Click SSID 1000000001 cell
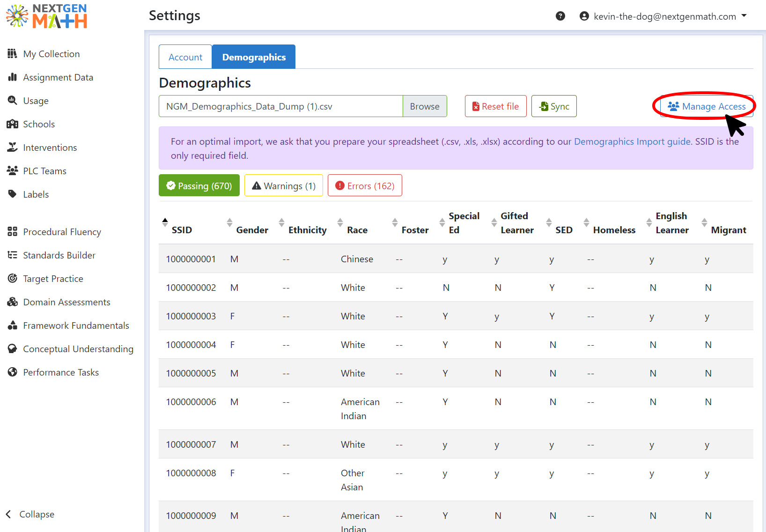The width and height of the screenshot is (766, 532). [x=191, y=259]
